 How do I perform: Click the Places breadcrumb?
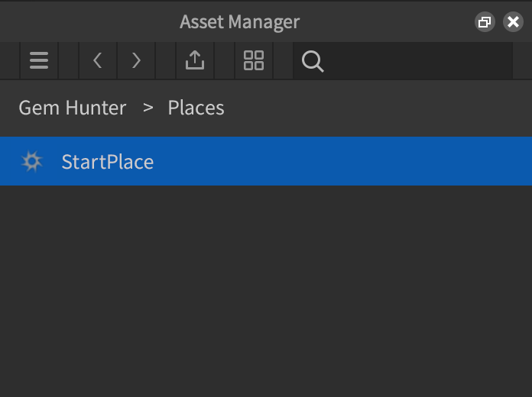point(196,108)
